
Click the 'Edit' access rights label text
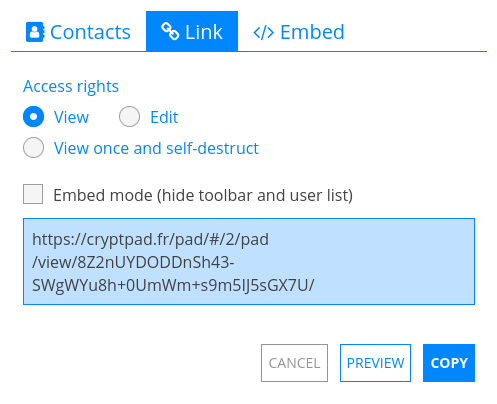164,117
